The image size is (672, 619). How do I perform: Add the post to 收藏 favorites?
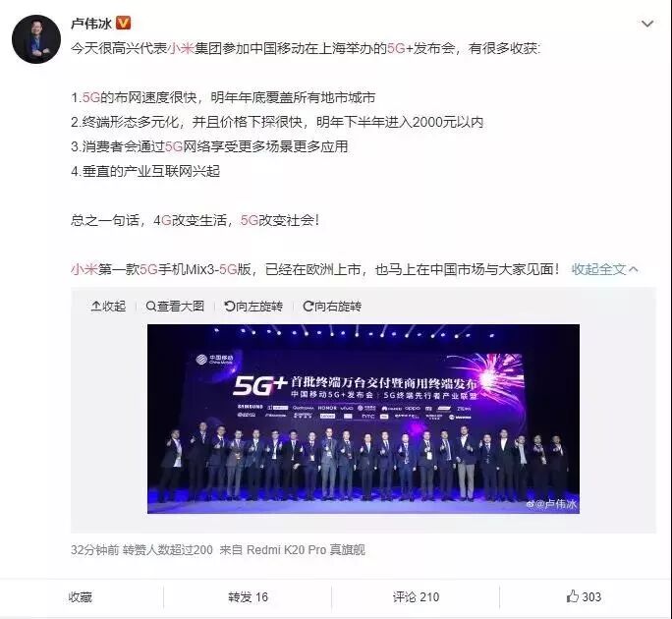coord(81,596)
